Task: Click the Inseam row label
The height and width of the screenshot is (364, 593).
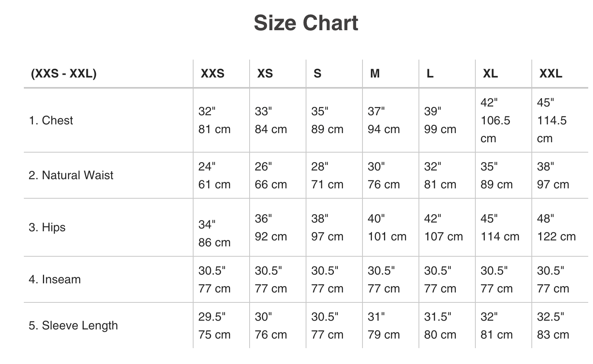Action: point(54,279)
